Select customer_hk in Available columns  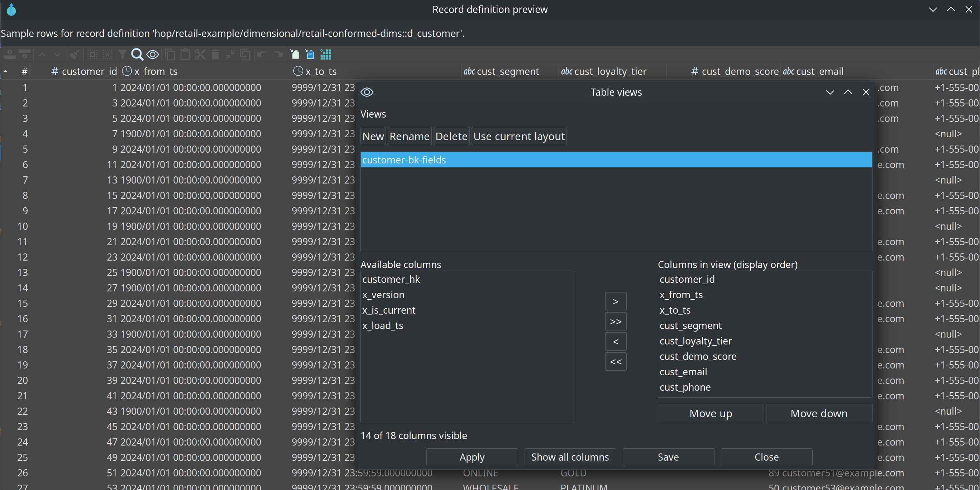click(467, 279)
